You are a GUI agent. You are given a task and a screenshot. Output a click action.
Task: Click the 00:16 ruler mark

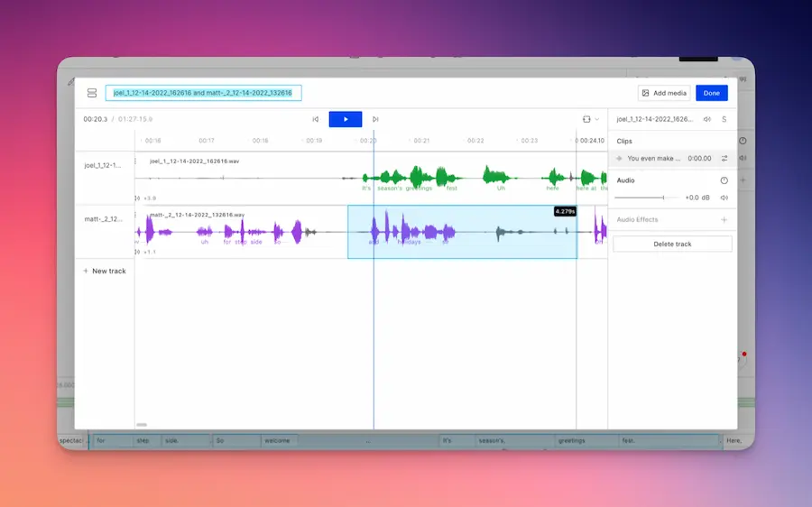coord(152,141)
